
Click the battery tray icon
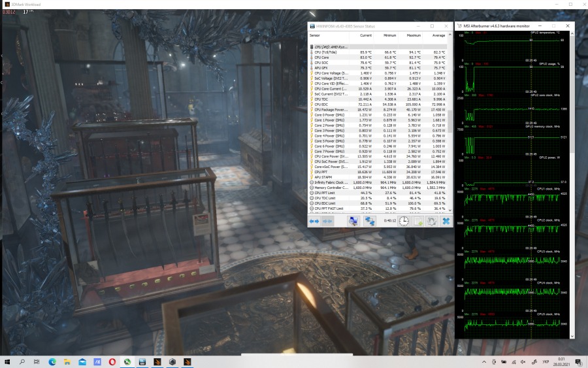pyautogui.click(x=504, y=362)
